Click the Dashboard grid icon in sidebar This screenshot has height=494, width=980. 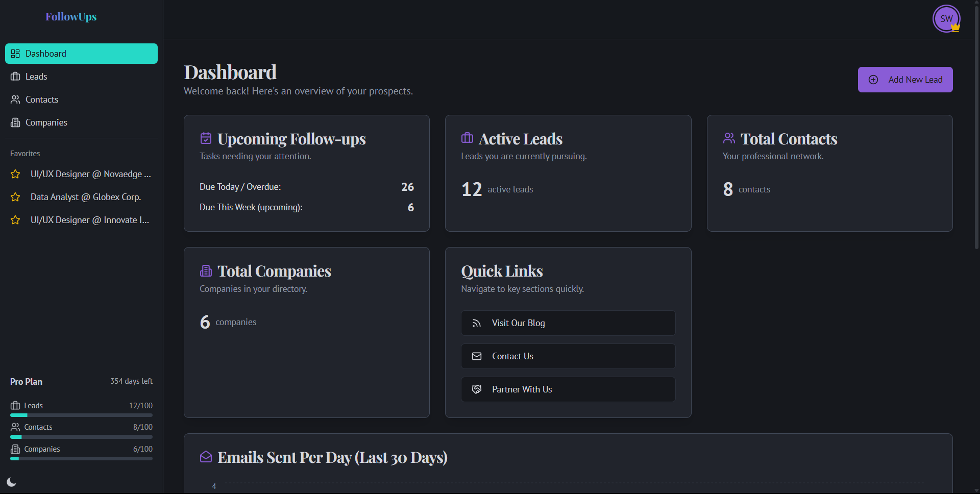(15, 54)
